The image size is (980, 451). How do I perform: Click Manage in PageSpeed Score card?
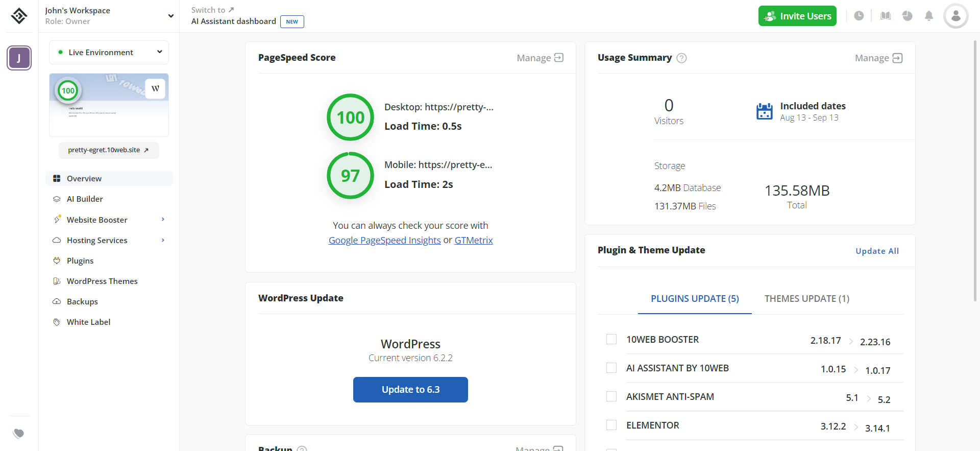(x=540, y=58)
